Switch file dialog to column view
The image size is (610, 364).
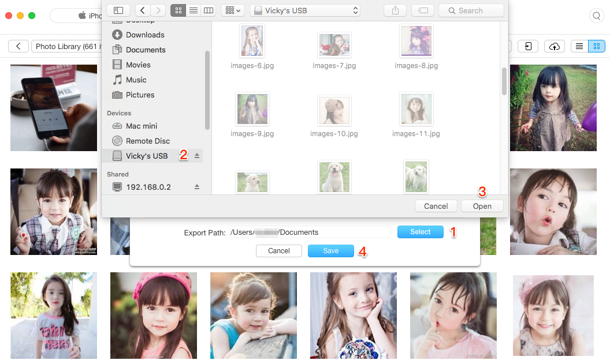[209, 10]
